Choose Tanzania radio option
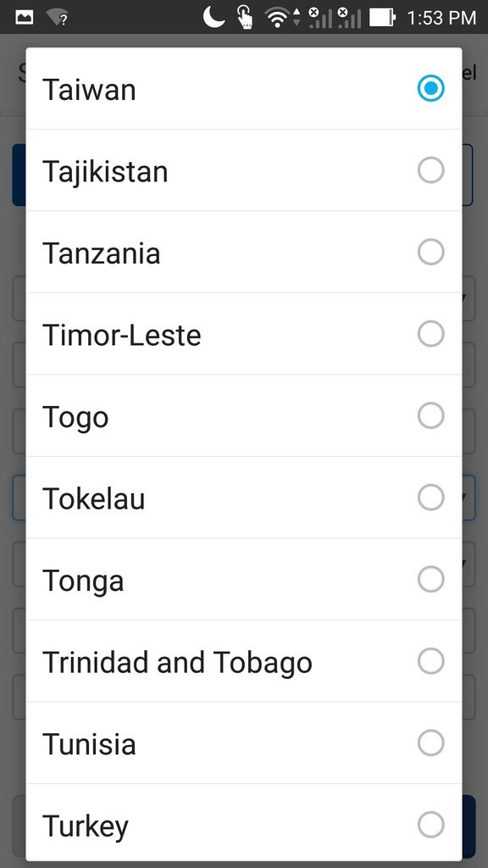This screenshot has width=488, height=868. (x=430, y=252)
